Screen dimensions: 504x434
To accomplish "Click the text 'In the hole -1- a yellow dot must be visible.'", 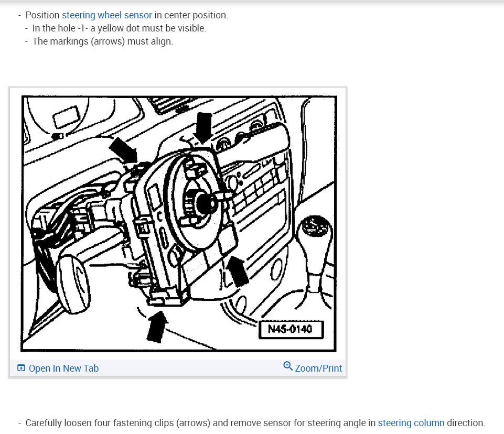I will (119, 28).
